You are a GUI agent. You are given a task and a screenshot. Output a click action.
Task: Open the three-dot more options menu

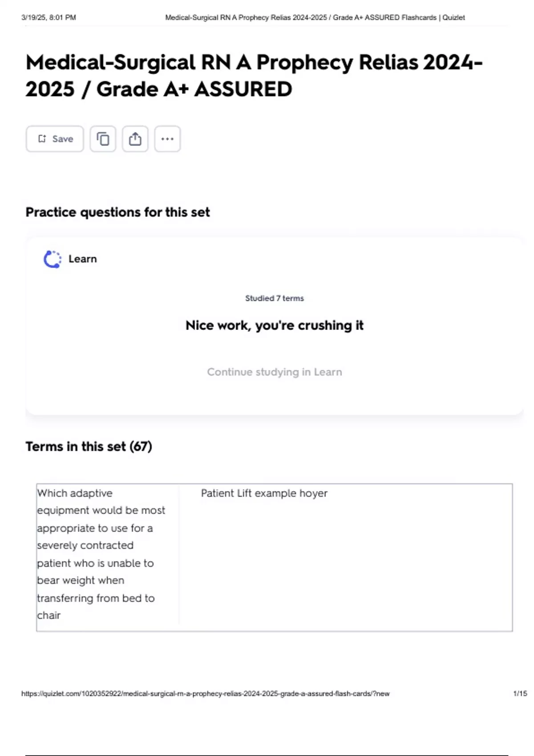(167, 139)
